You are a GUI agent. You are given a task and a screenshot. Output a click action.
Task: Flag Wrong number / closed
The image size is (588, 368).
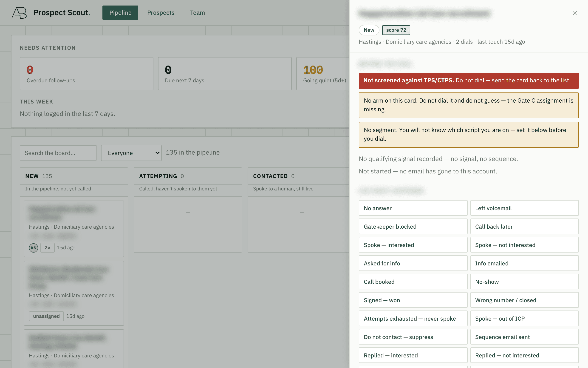click(x=524, y=300)
